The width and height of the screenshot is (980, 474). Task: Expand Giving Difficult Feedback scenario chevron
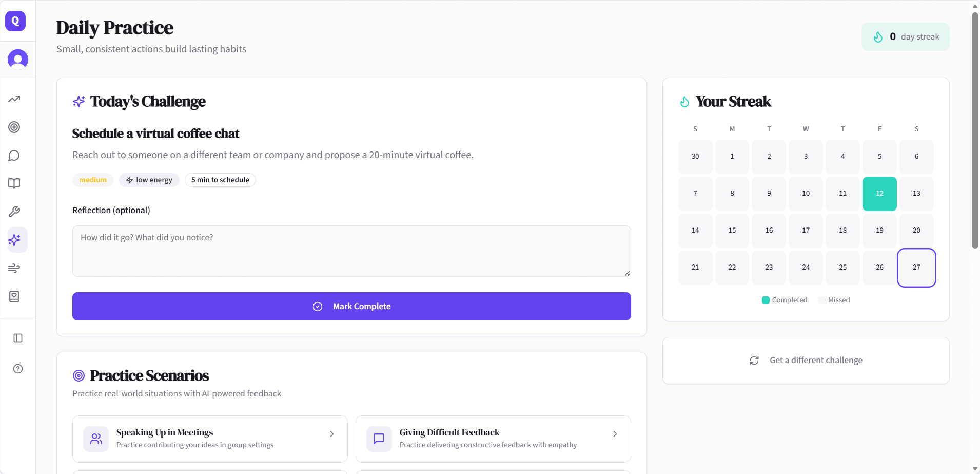coord(615,434)
